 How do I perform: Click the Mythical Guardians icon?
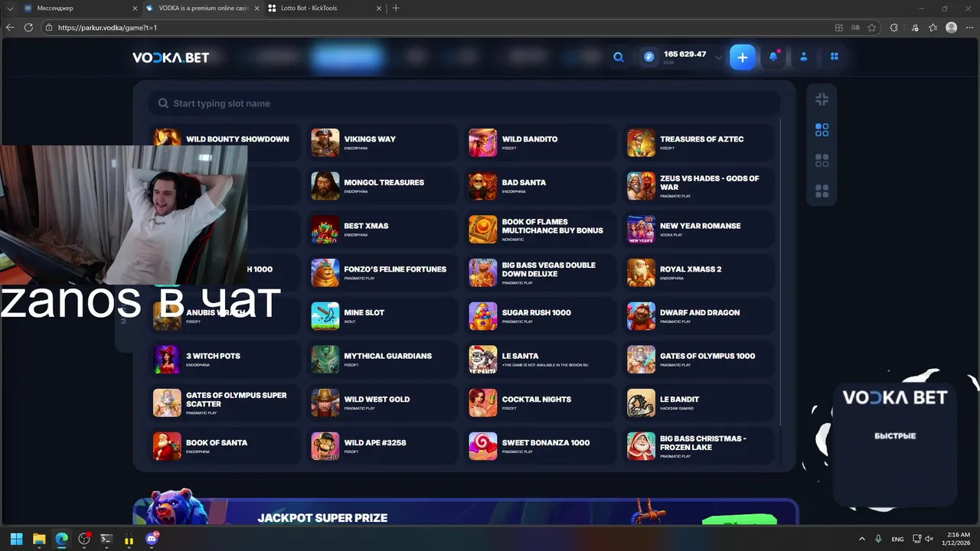click(x=325, y=360)
